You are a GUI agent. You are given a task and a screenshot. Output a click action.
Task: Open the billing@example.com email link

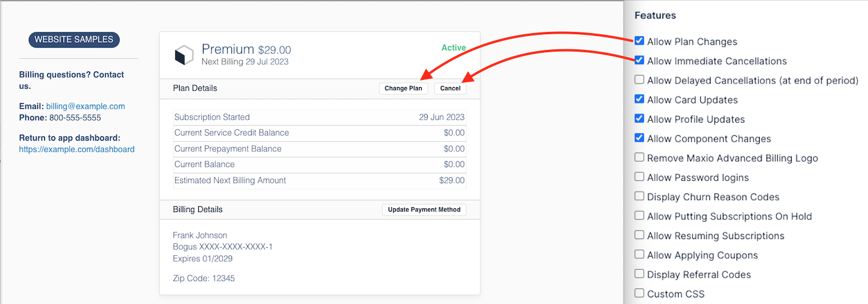click(x=85, y=106)
